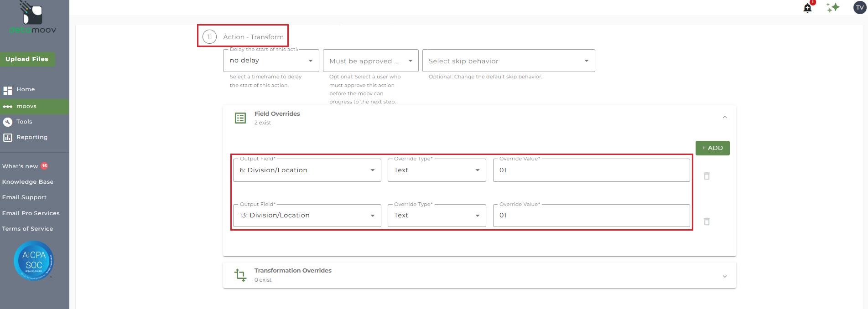Go to Home in sidebar
The image size is (868, 309).
tap(26, 89)
